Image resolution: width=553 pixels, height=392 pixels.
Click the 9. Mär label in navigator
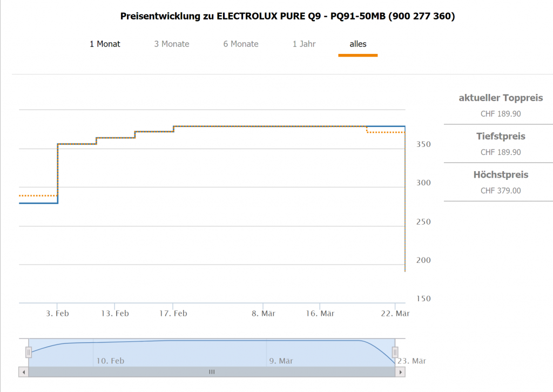[281, 361]
